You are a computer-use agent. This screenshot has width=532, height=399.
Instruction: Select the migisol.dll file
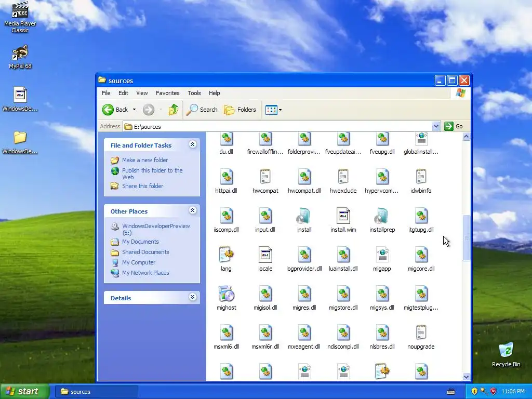[x=265, y=298]
